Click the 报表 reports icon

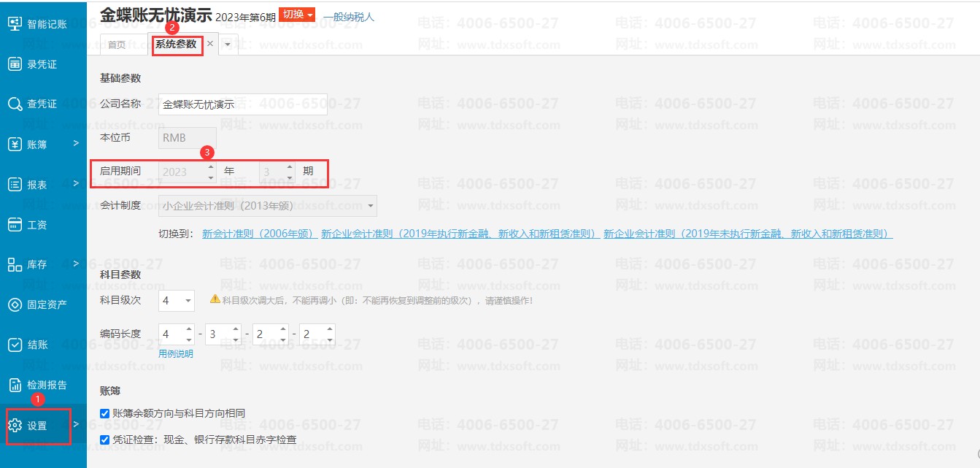click(x=15, y=185)
